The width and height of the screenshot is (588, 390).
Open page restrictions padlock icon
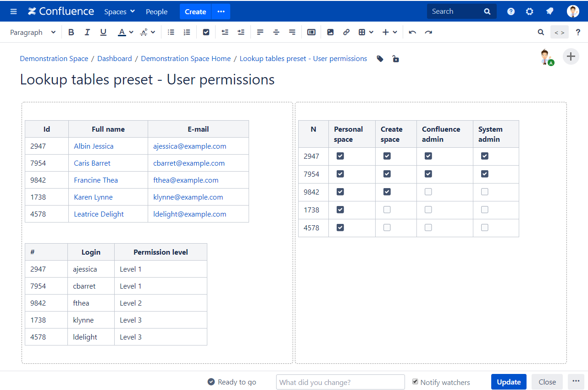tap(395, 59)
